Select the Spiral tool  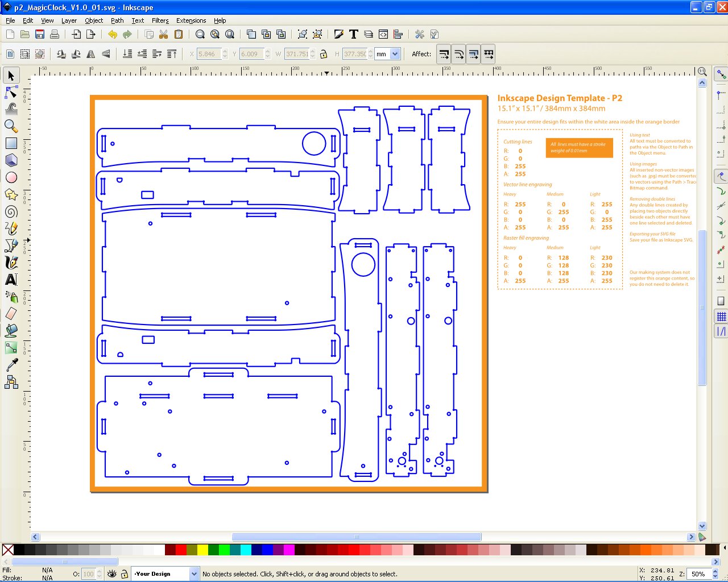tap(10, 211)
